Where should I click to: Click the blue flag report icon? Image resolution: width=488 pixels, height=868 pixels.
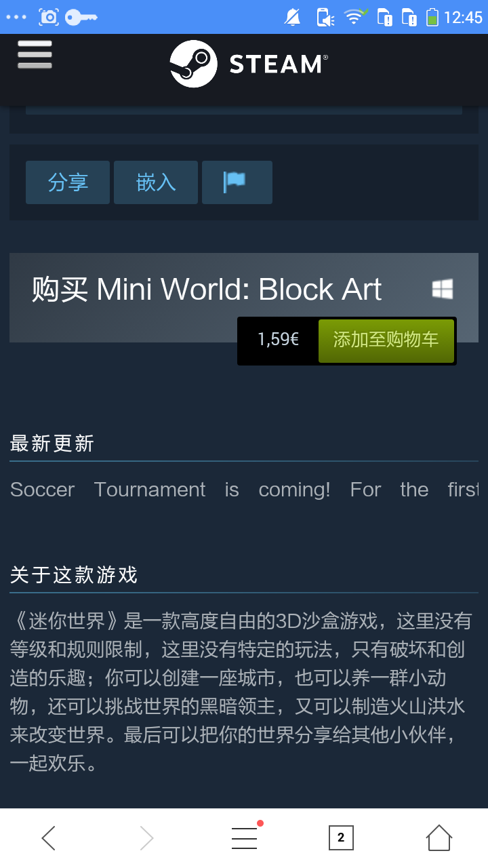pos(237,182)
